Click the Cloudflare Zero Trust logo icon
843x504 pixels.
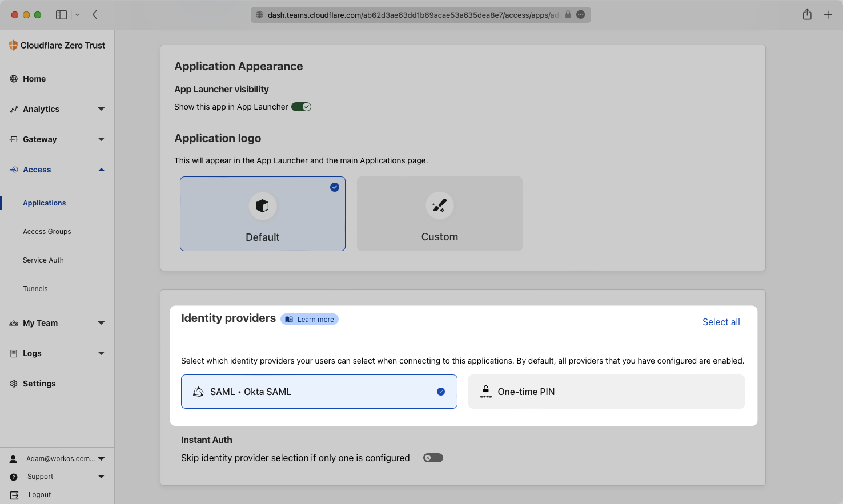pyautogui.click(x=13, y=45)
